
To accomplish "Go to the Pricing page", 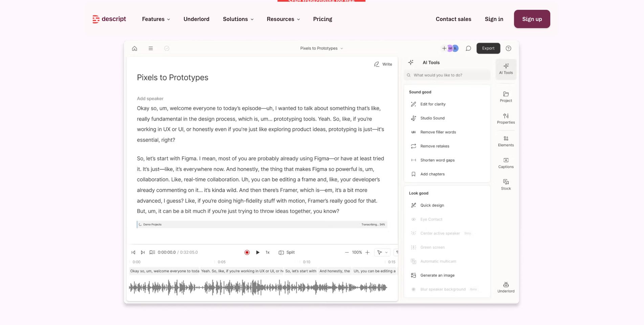I will (323, 19).
